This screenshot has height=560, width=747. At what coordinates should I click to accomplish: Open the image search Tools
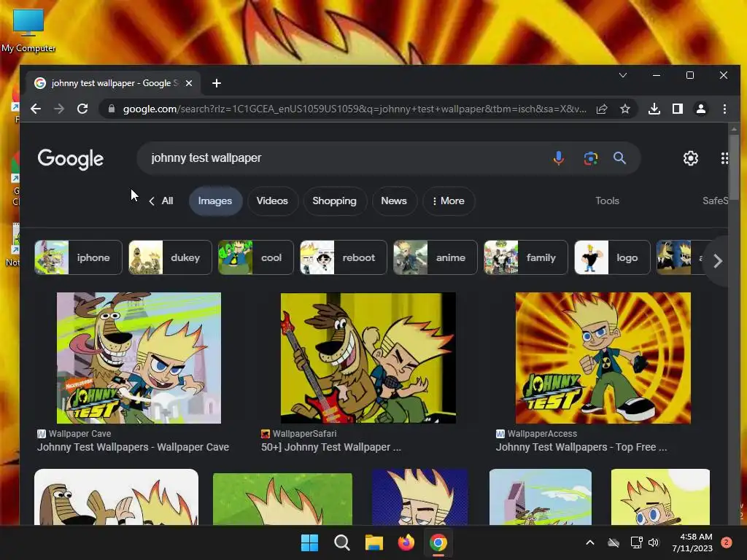[607, 201]
